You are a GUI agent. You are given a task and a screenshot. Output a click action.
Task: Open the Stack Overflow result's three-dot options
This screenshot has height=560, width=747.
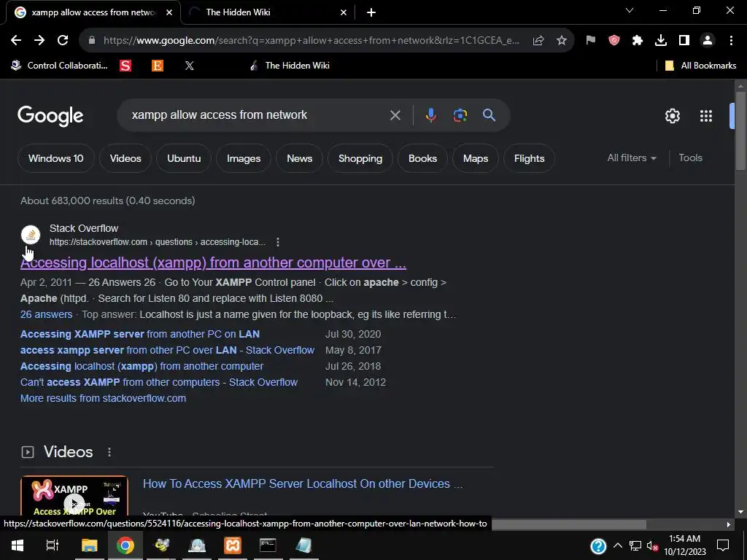pyautogui.click(x=278, y=242)
